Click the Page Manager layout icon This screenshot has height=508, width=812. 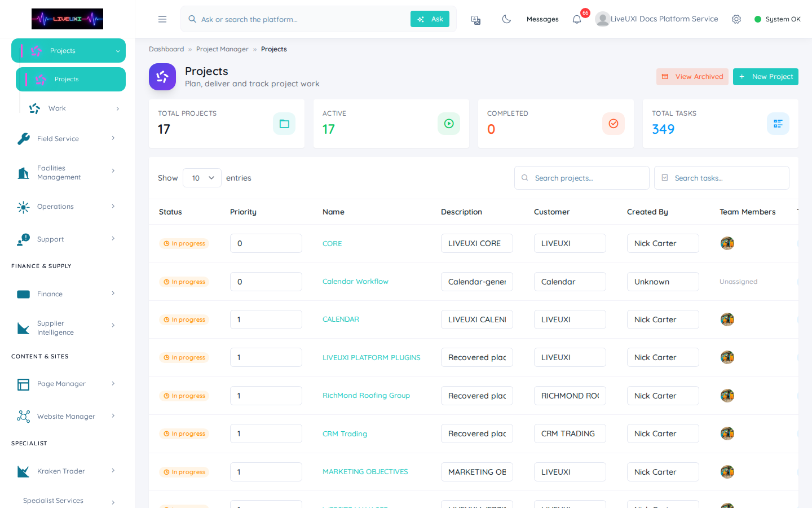click(x=24, y=384)
